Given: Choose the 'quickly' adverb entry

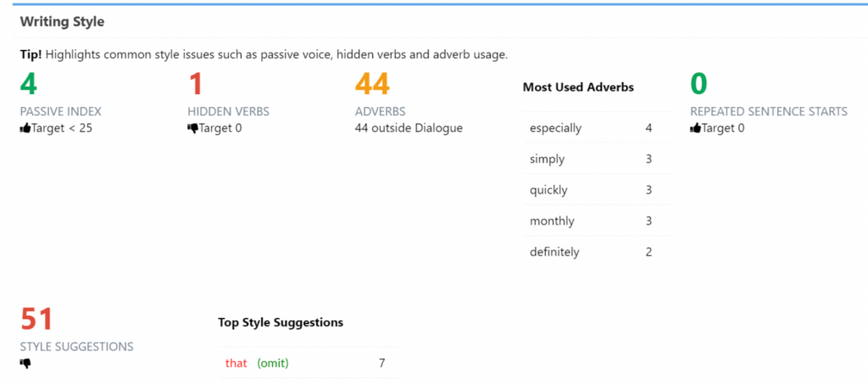Looking at the screenshot, I should 598,190.
